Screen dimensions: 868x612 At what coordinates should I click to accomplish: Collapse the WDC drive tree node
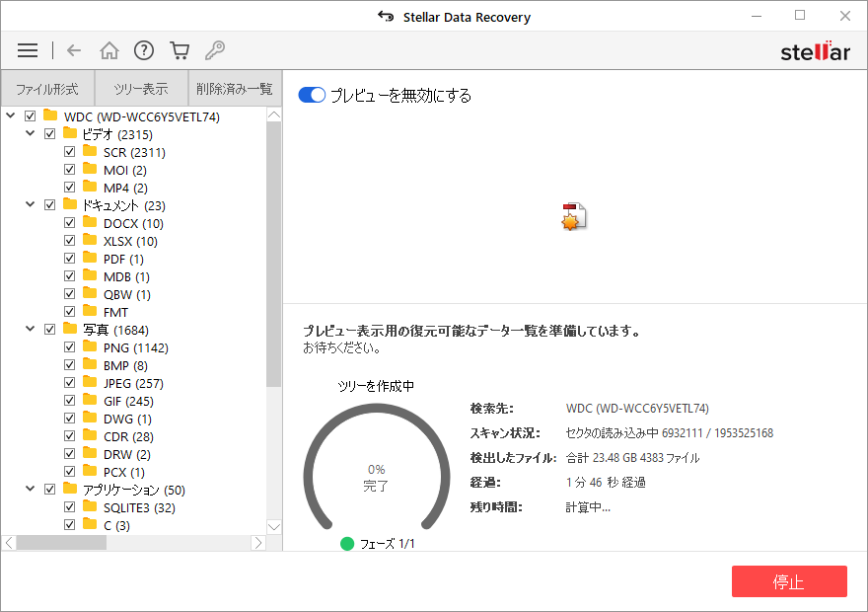point(11,115)
